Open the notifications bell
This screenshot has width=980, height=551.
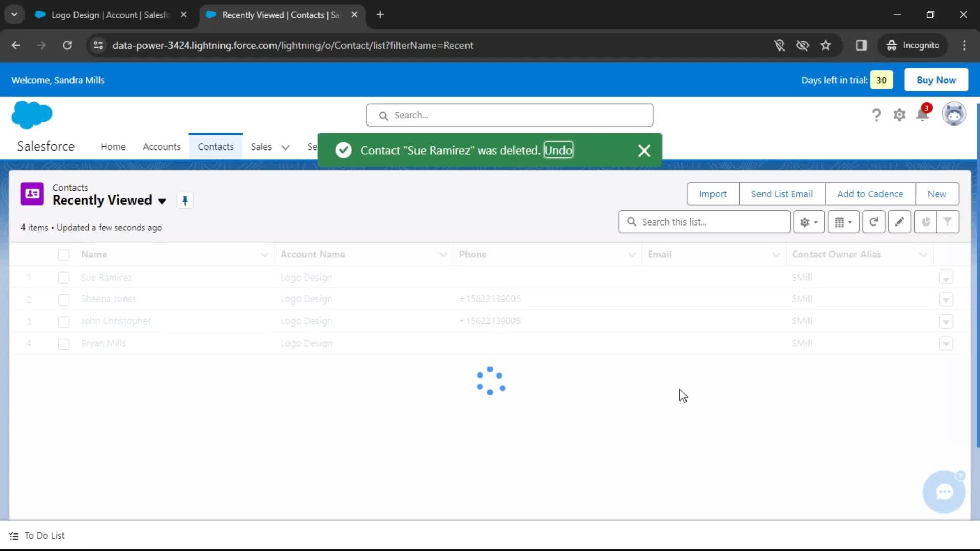pyautogui.click(x=923, y=114)
